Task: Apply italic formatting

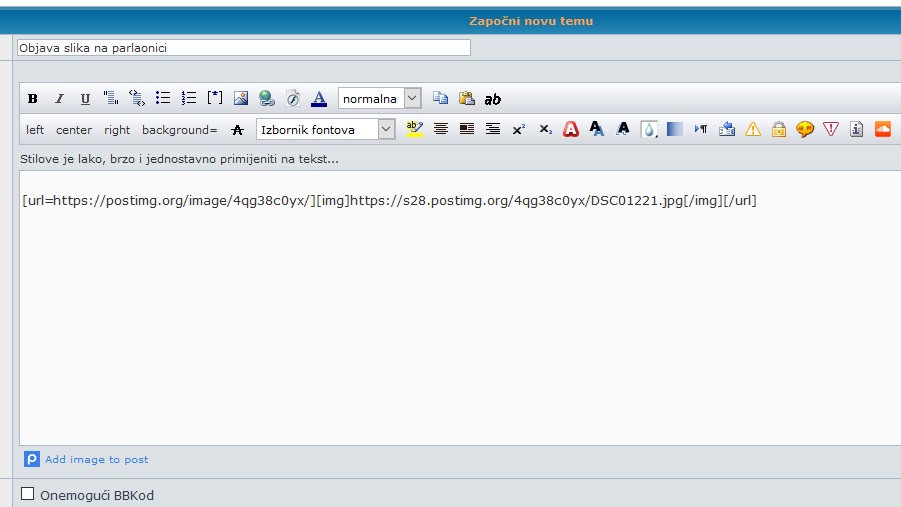Action: click(59, 98)
